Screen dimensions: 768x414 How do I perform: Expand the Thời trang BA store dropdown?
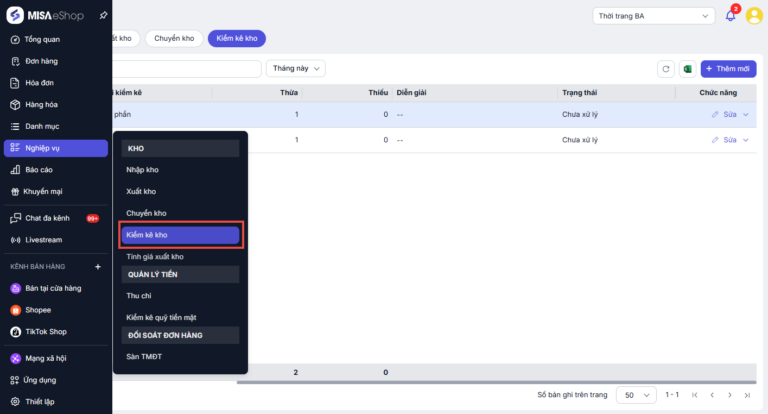pyautogui.click(x=653, y=16)
